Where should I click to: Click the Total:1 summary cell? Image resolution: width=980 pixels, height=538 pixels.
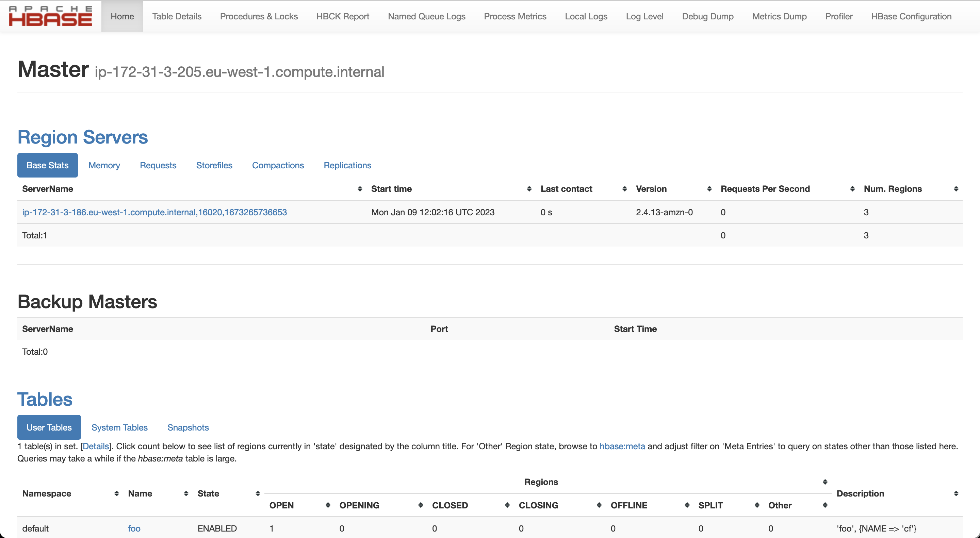pos(35,235)
